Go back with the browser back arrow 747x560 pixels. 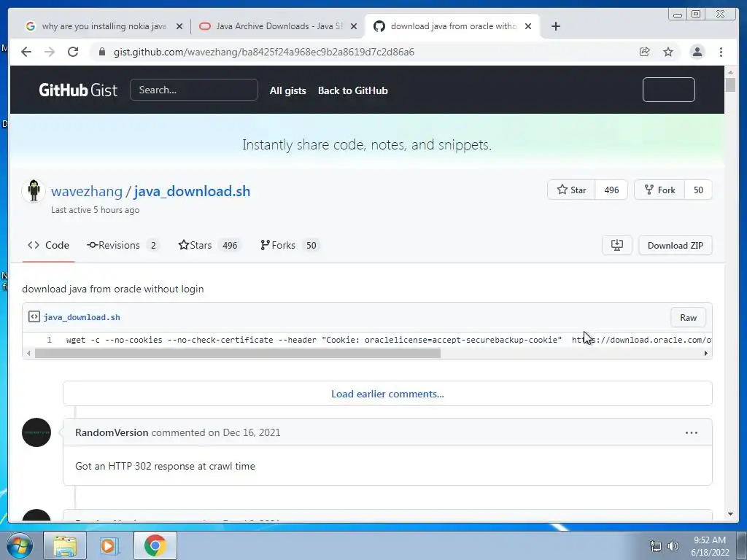pos(26,52)
